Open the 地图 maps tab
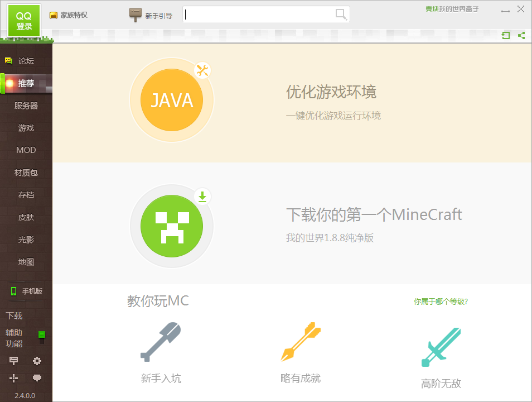 point(26,262)
